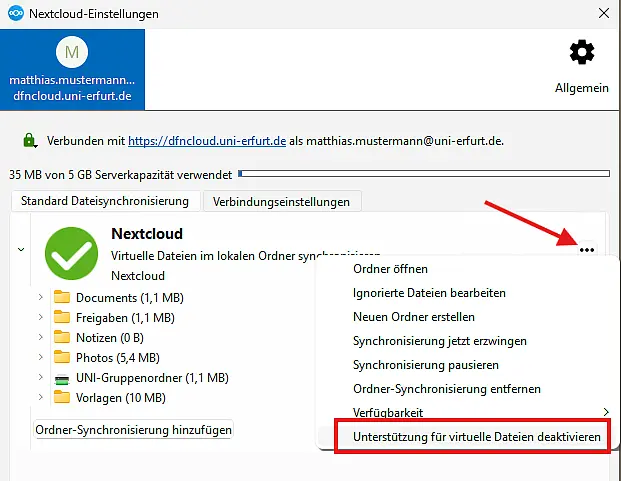Select the matthias.mustermann account avatar

click(72, 51)
